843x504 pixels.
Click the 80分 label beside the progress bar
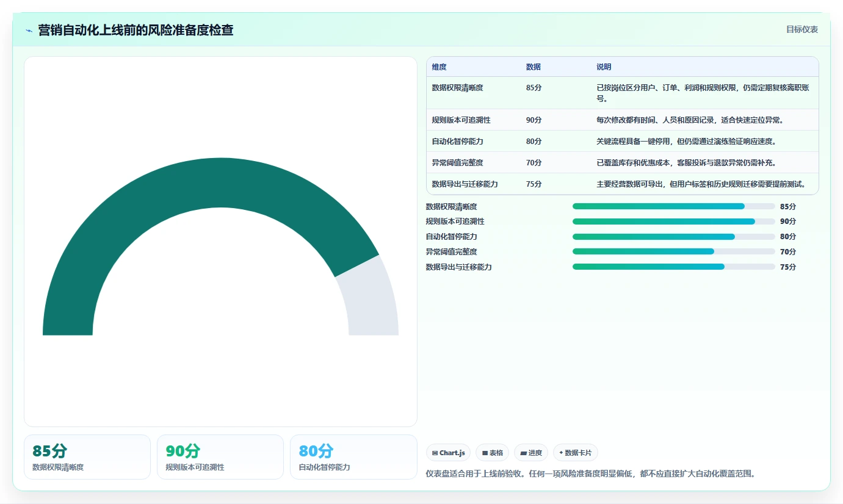788,237
